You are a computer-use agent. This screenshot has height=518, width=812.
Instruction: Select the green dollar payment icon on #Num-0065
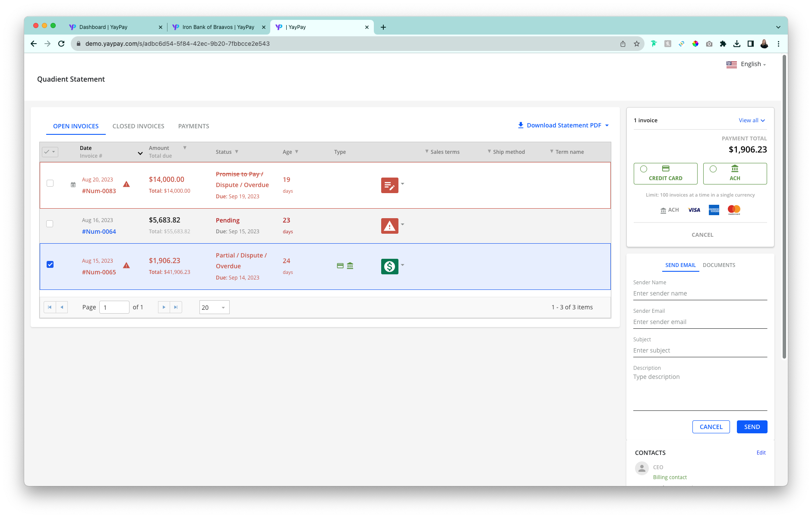pos(390,267)
